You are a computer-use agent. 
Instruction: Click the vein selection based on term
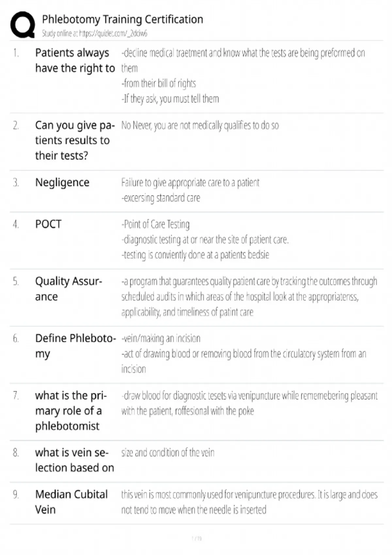point(74,460)
